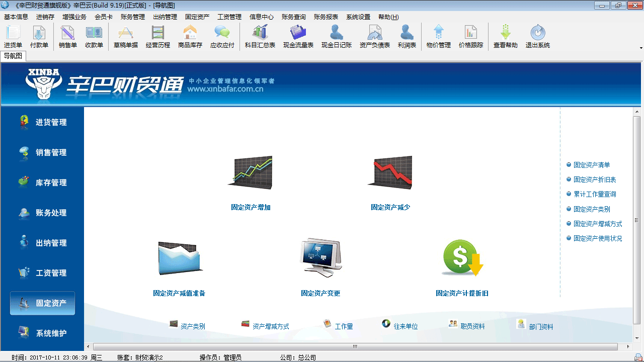
Task: Open 往来单位 bottom shortcut
Action: pos(400,325)
